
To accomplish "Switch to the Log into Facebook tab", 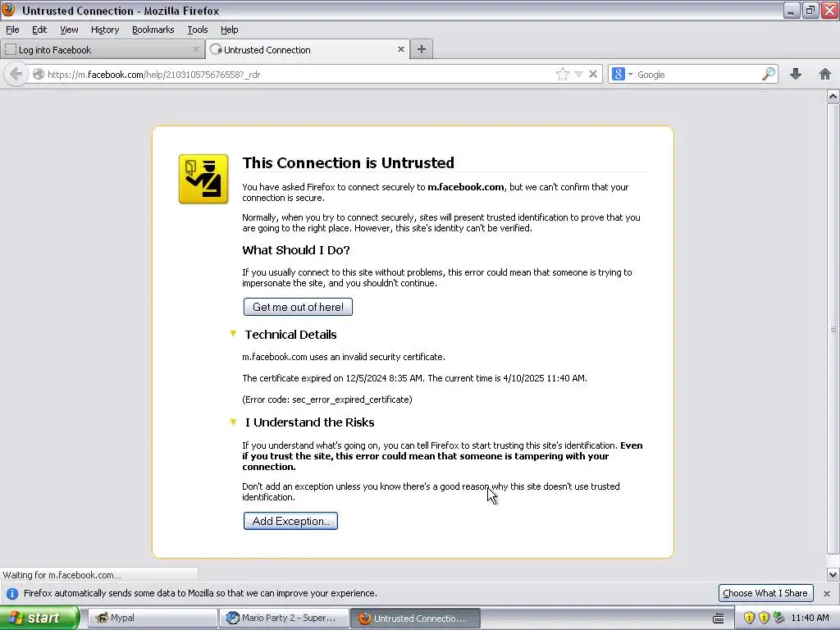I will [x=103, y=49].
